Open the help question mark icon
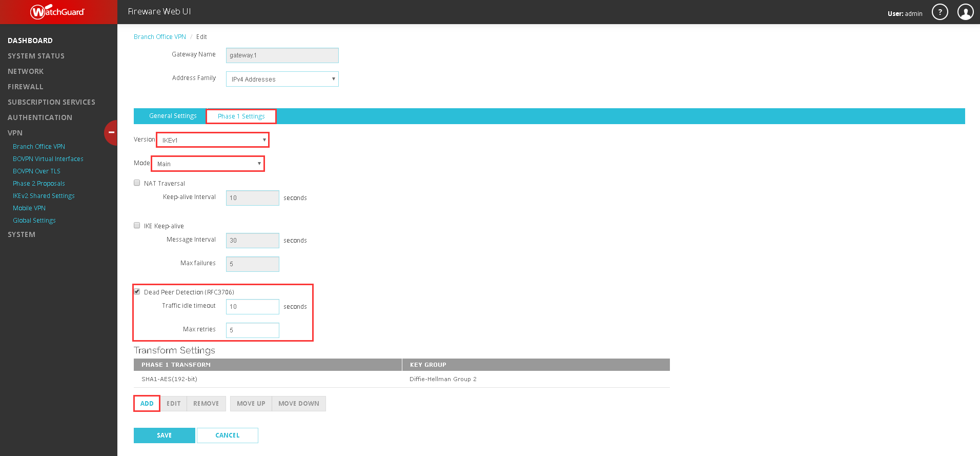The width and height of the screenshot is (980, 456). click(x=940, y=12)
